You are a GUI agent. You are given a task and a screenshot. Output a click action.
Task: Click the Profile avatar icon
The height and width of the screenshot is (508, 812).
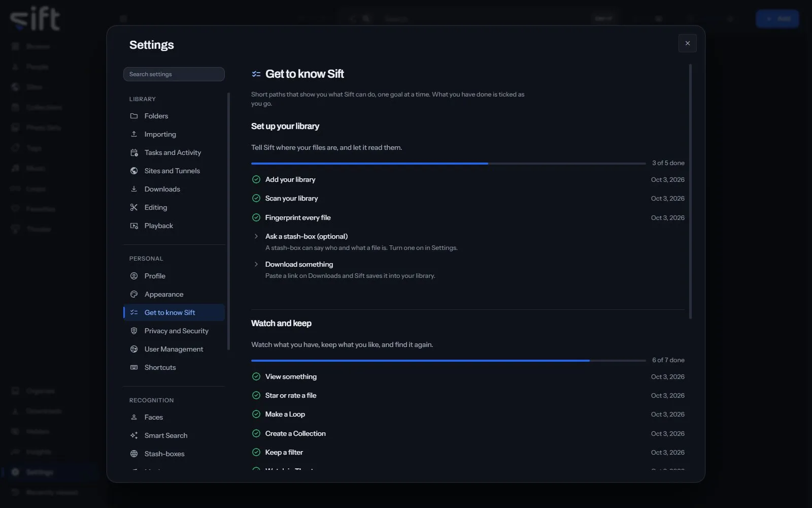pyautogui.click(x=134, y=276)
